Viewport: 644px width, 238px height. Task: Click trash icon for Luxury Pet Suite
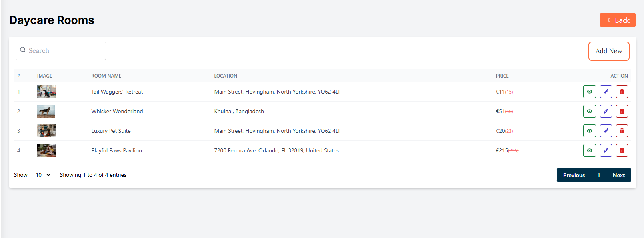click(x=622, y=131)
